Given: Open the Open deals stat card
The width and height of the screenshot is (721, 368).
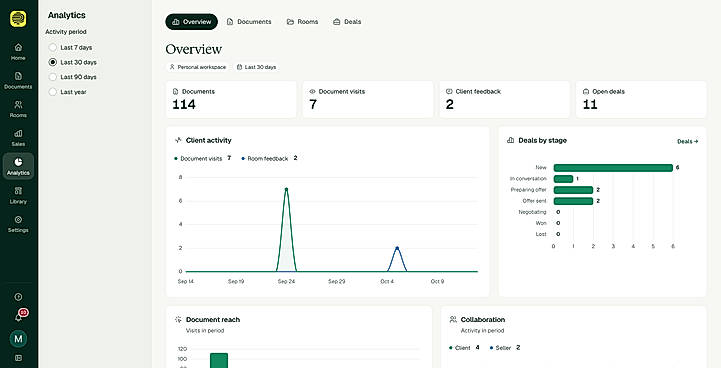Looking at the screenshot, I should 641,99.
